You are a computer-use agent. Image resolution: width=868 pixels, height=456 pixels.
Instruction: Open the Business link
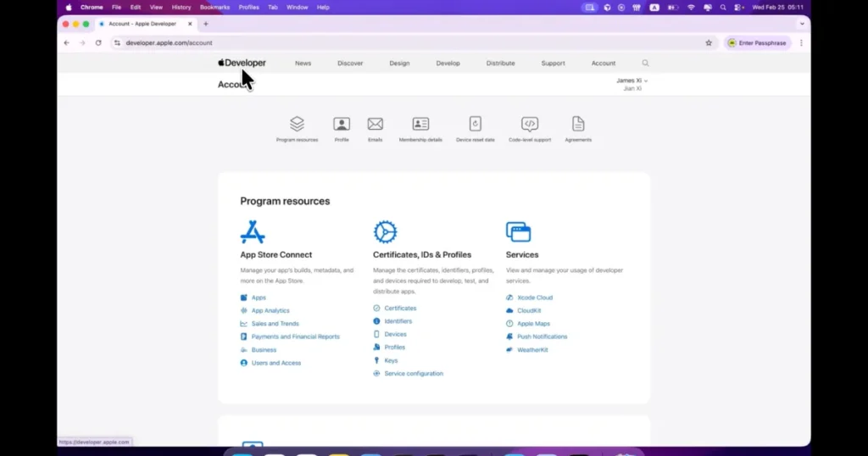pos(264,350)
